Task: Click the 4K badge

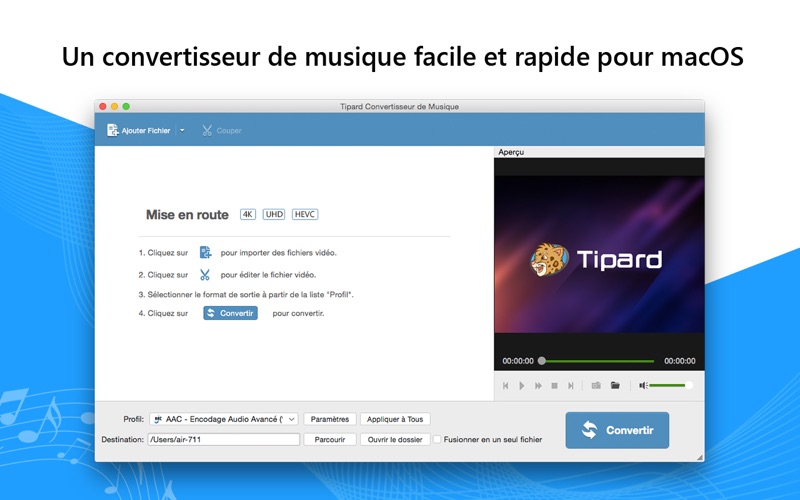Action: (248, 214)
